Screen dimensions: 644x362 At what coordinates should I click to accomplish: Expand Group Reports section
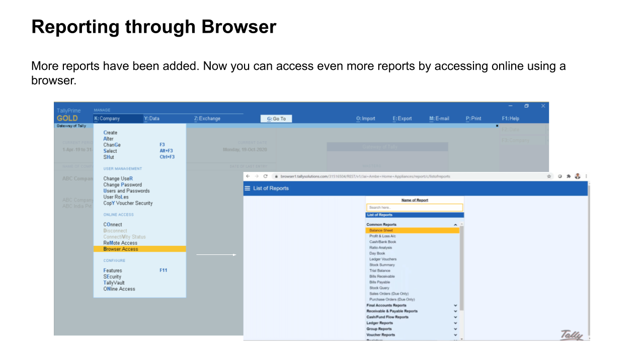[455, 329]
